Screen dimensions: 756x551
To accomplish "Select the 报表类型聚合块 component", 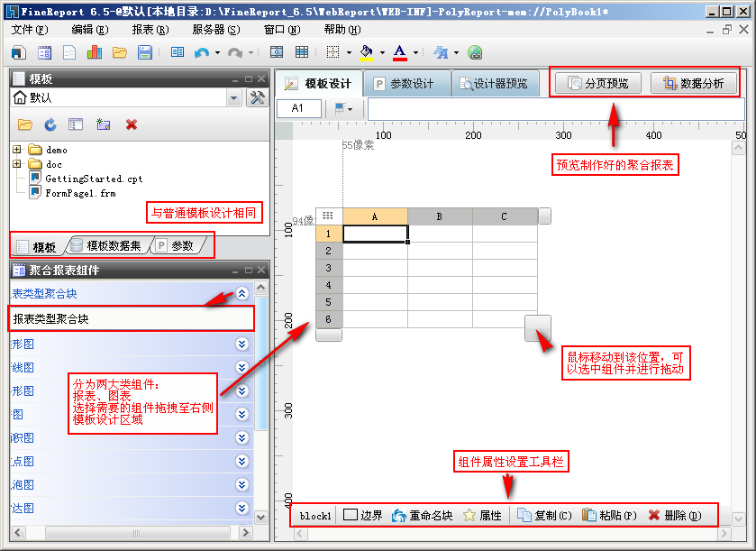I will [132, 318].
